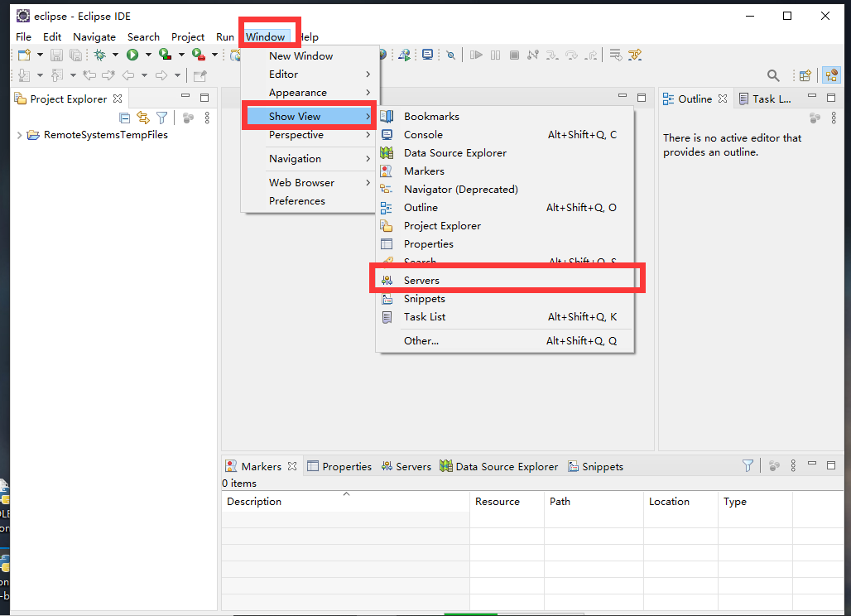
Task: Switch to the Task List tab
Action: tap(765, 99)
